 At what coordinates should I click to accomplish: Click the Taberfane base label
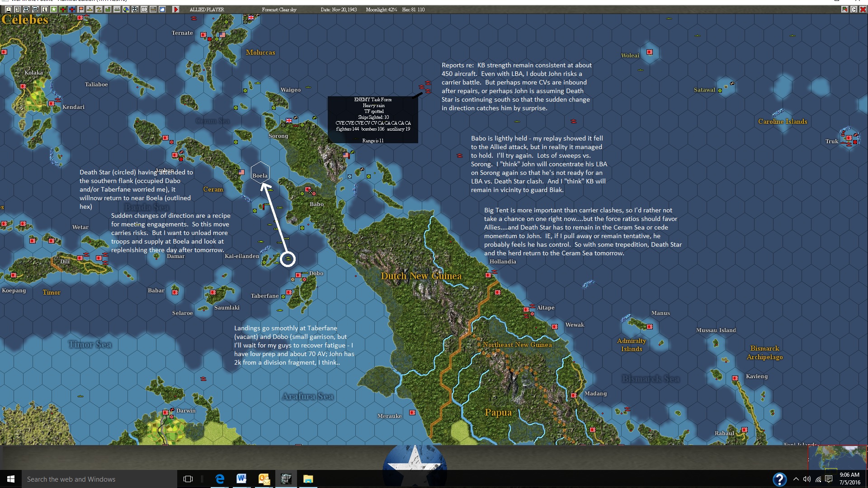click(x=264, y=296)
